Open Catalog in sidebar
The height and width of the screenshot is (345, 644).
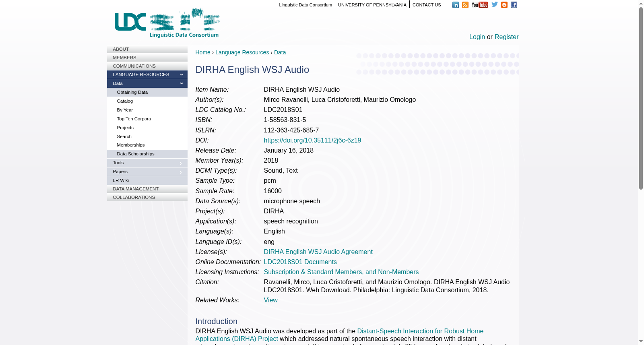(147, 101)
